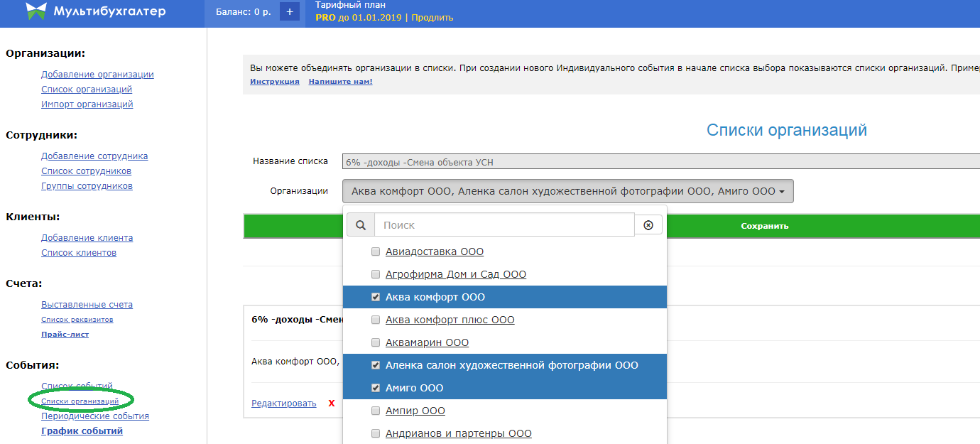This screenshot has width=980, height=444.
Task: Select Агрофирма Дом и Сад ООО option
Action: coord(455,274)
